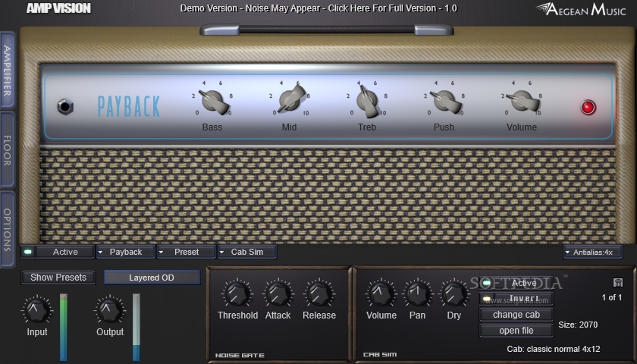Screen dimensions: 637x364
Task: Click the 'Cab: classic normal 4x12' text
Action: click(554, 349)
